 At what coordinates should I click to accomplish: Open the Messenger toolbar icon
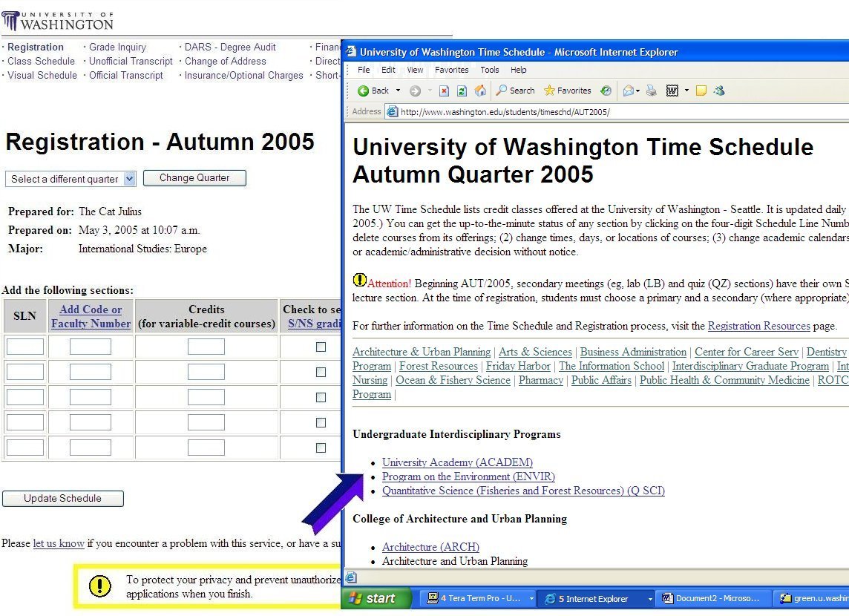[719, 91]
